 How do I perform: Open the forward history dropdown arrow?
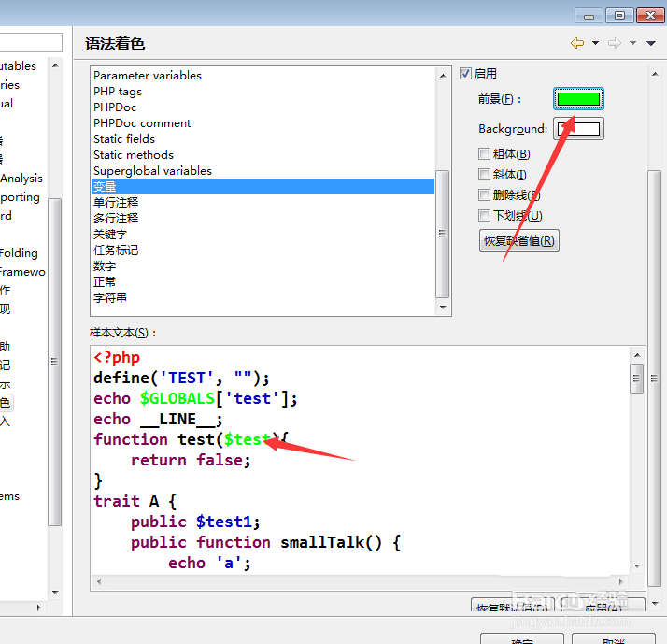[x=633, y=43]
